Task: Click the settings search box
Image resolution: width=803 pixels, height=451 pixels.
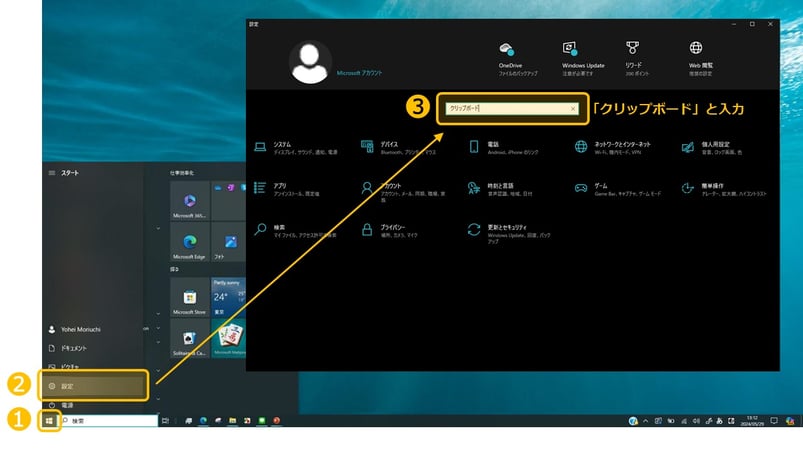Action: tap(512, 109)
